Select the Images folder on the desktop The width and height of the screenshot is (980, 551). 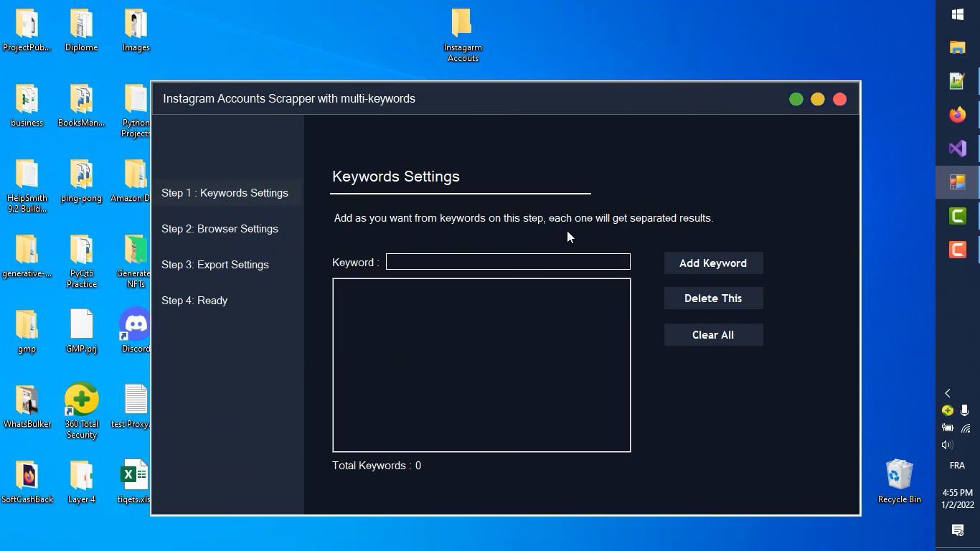pyautogui.click(x=136, y=31)
